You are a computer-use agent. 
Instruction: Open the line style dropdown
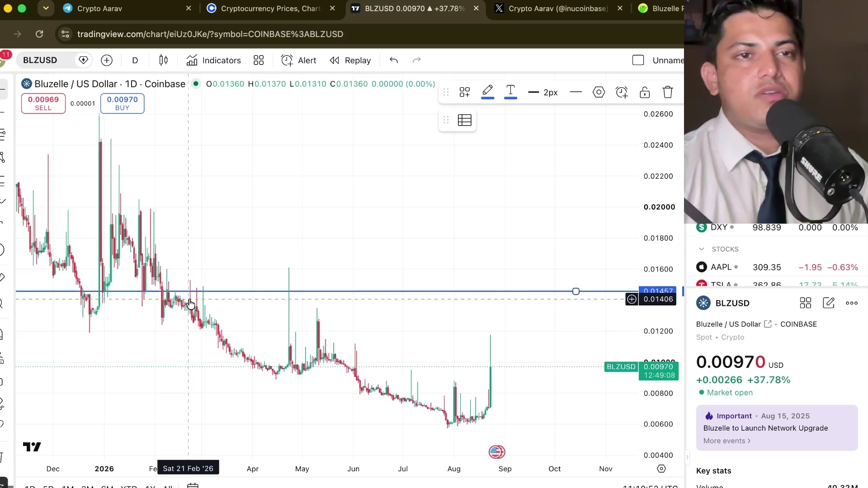tap(576, 93)
